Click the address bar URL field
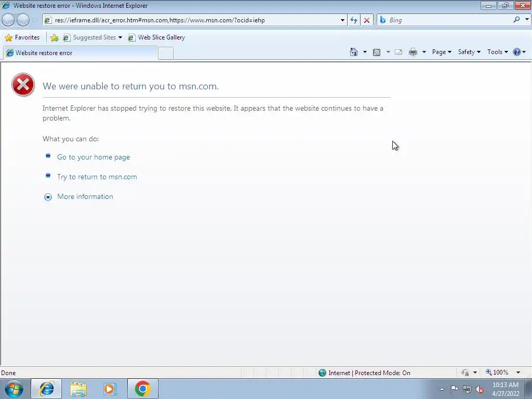Viewport: 532px width, 399px height. [x=194, y=20]
